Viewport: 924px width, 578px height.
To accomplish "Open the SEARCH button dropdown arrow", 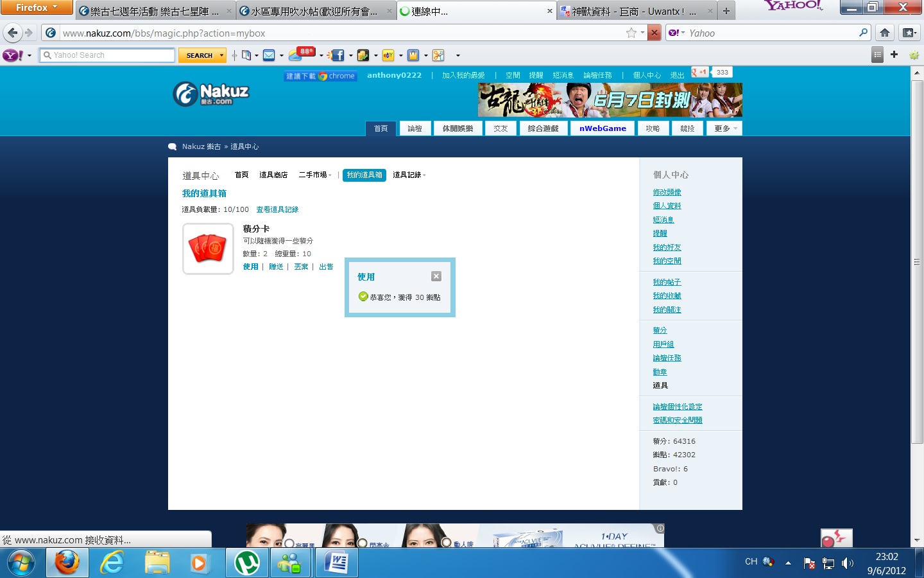I will tap(222, 55).
